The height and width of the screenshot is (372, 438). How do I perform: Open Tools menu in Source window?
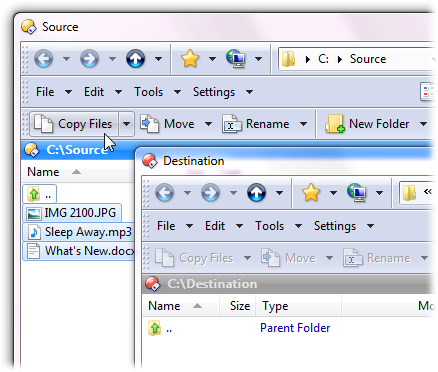pos(149,92)
